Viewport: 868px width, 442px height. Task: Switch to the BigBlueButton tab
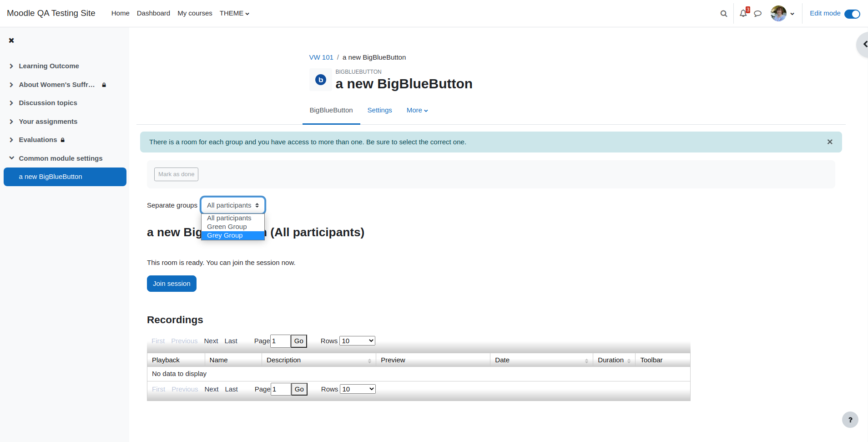(x=331, y=110)
